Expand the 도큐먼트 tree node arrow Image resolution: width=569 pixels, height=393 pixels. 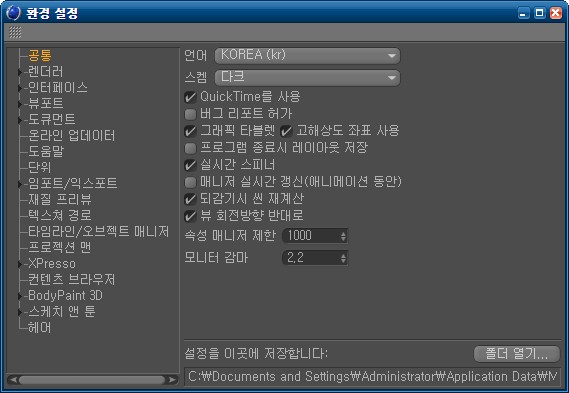pos(20,120)
